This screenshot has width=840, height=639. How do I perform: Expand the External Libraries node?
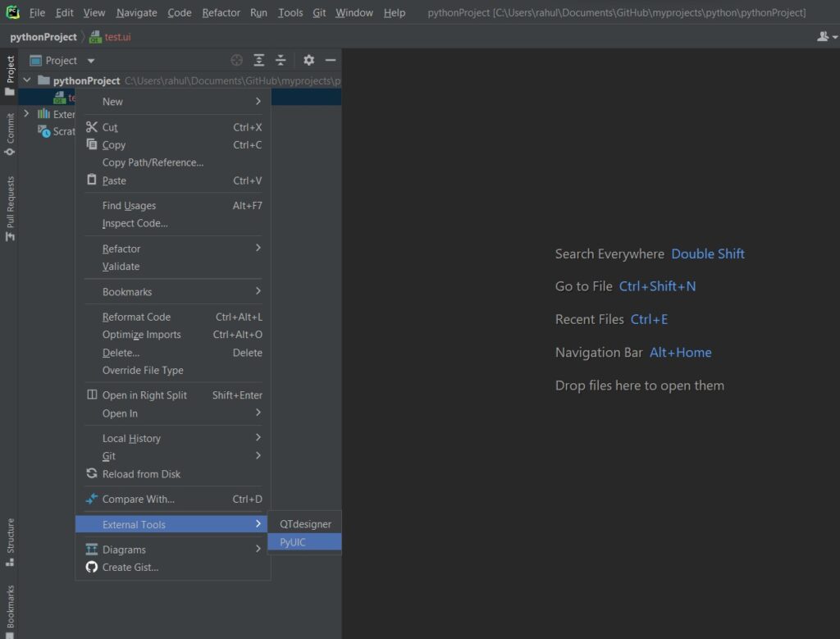tap(27, 114)
